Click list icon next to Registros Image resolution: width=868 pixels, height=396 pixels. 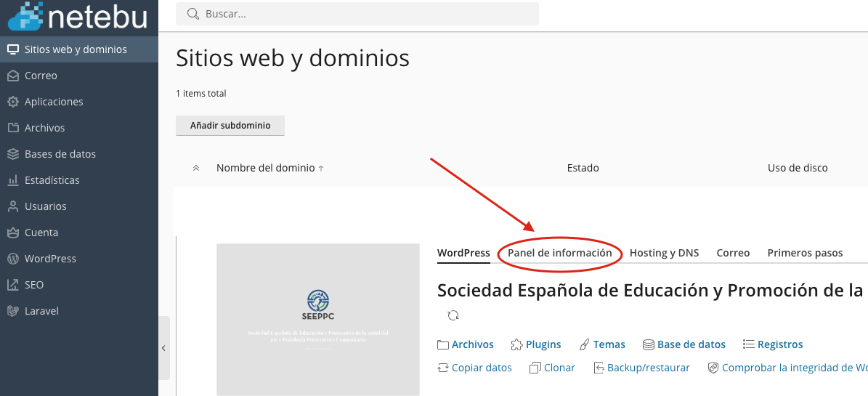tap(748, 344)
